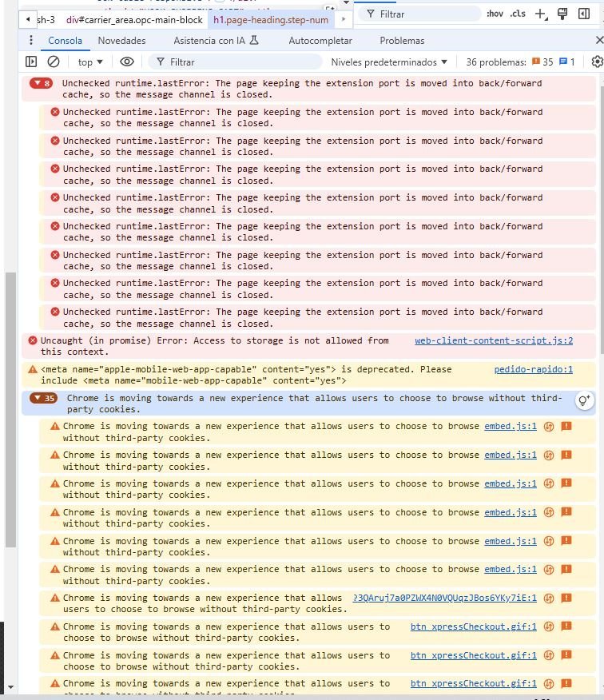Toggle console sidebar panel icon
The height and width of the screenshot is (700, 604).
click(x=31, y=62)
